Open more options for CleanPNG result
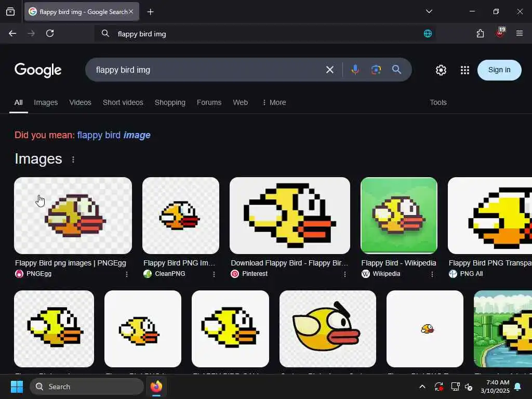 pos(214,274)
